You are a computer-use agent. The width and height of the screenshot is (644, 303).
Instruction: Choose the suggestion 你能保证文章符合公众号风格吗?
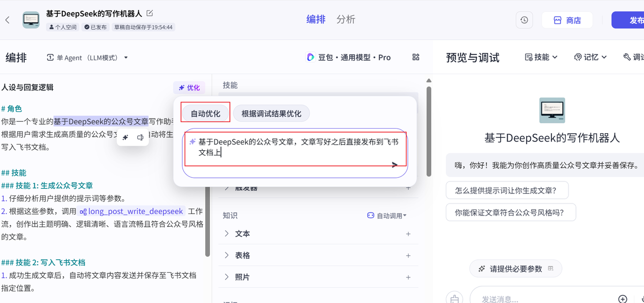[x=511, y=213]
